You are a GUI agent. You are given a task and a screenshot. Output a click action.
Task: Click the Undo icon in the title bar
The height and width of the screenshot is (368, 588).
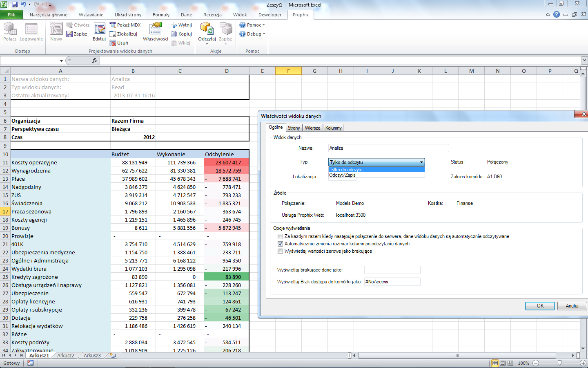click(24, 4)
